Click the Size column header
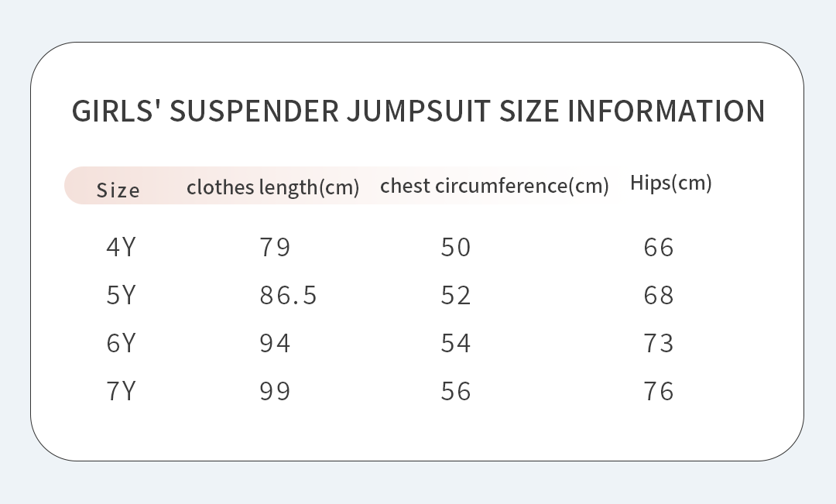The image size is (836, 504). tap(118, 190)
